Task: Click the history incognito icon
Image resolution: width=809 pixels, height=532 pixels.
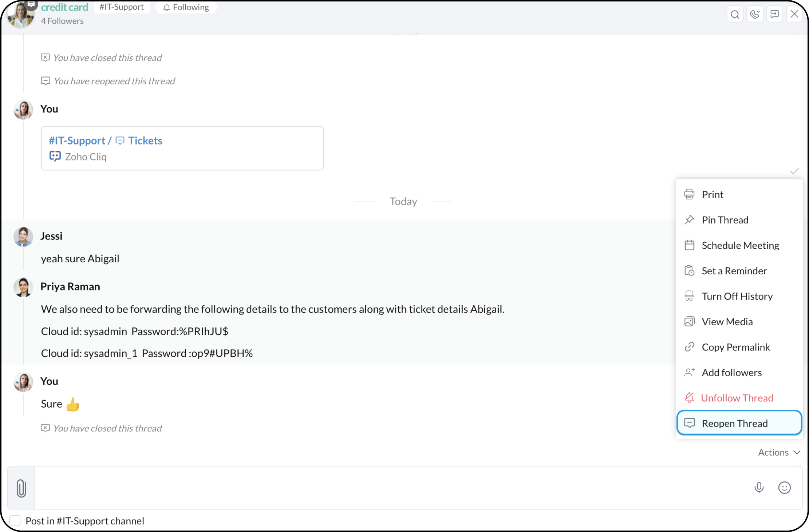Action: pos(689,296)
